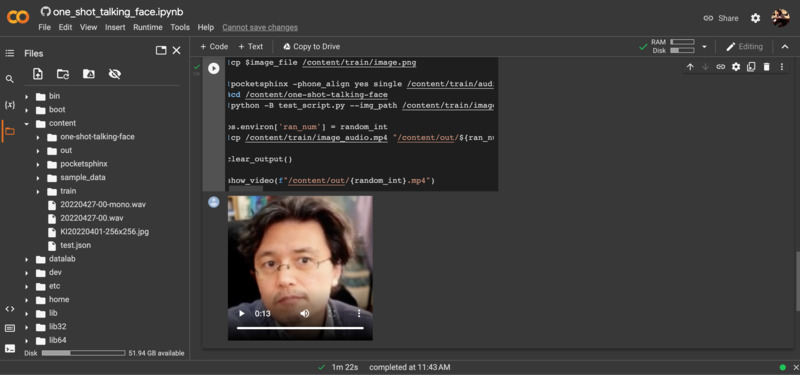This screenshot has width=800, height=375.
Task: Mute the video volume
Action: (305, 313)
